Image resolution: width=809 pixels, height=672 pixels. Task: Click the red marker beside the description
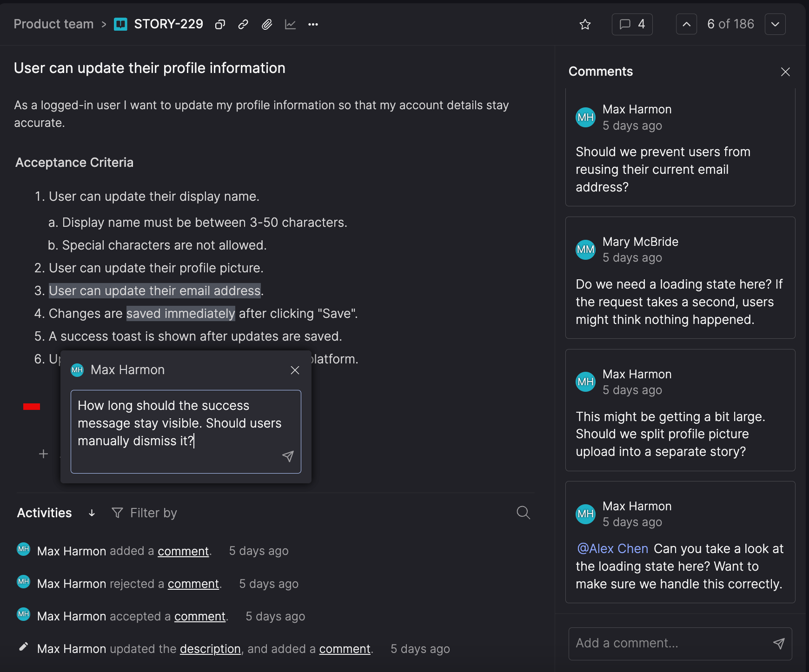32,407
